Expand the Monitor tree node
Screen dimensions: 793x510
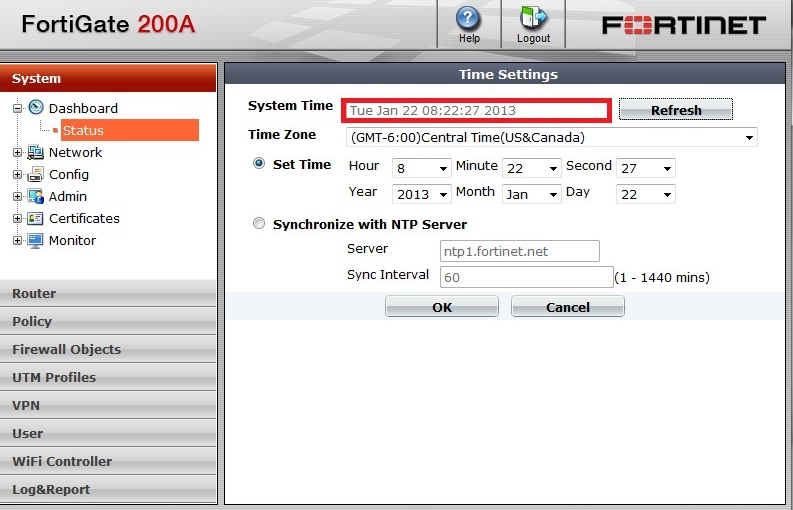(x=17, y=240)
